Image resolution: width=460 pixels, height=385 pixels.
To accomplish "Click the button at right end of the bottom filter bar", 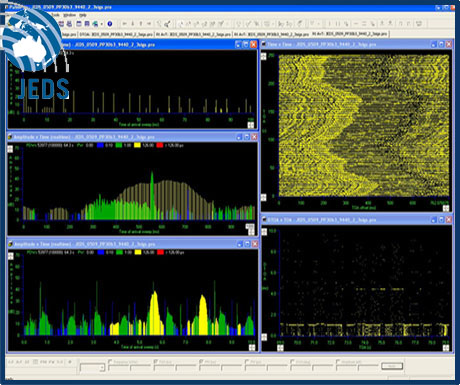I will (x=392, y=366).
